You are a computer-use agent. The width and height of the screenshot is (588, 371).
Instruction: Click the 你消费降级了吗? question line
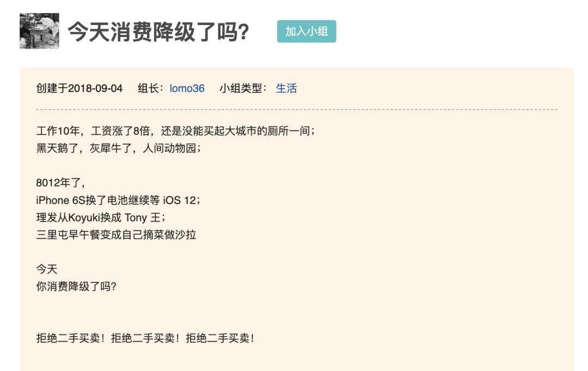click(x=76, y=287)
